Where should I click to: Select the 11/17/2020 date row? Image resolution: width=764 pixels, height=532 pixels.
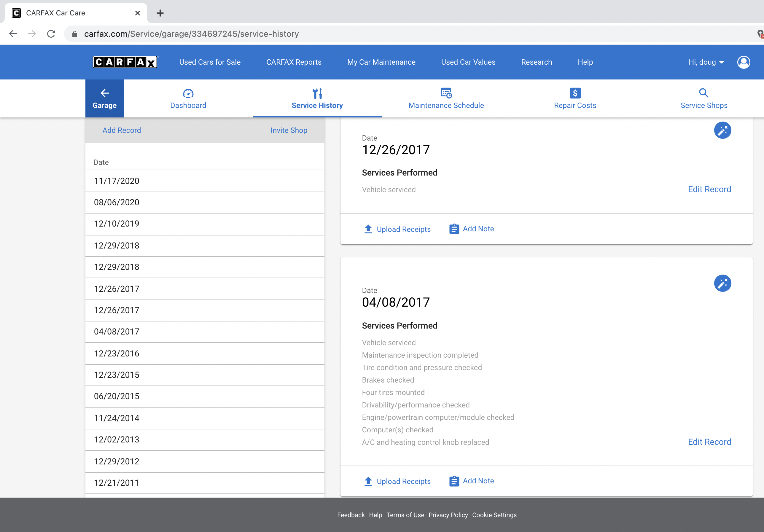tap(205, 181)
